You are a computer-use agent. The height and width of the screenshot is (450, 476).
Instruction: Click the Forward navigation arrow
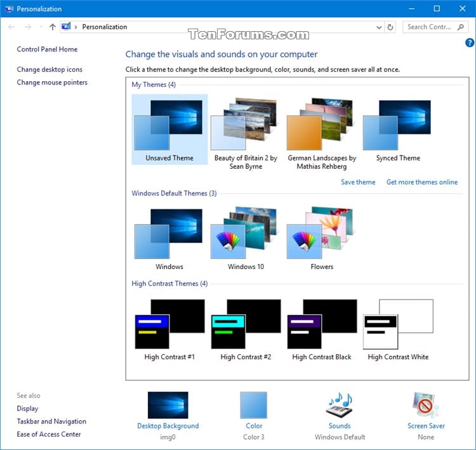point(28,27)
